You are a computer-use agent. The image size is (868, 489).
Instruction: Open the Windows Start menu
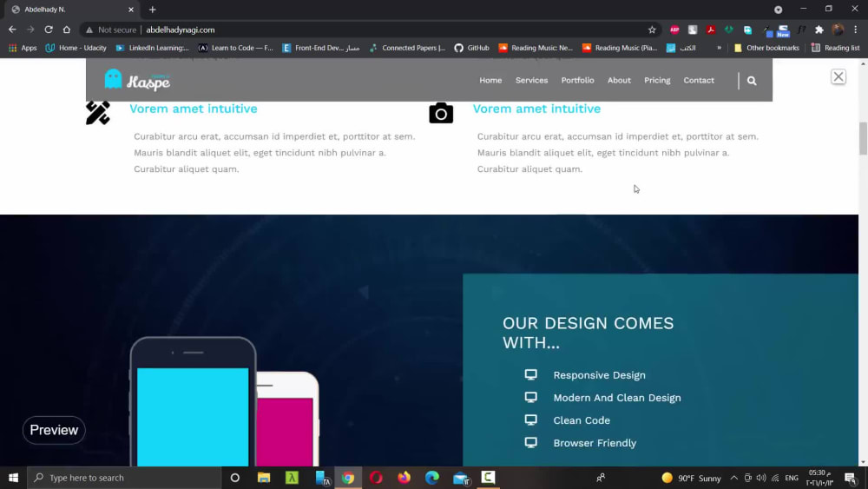[13, 478]
